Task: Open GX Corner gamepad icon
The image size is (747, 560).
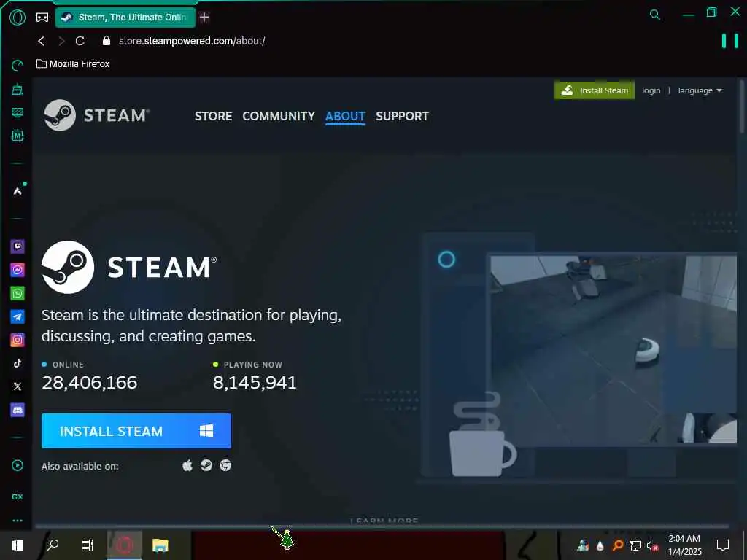Action: pos(42,17)
